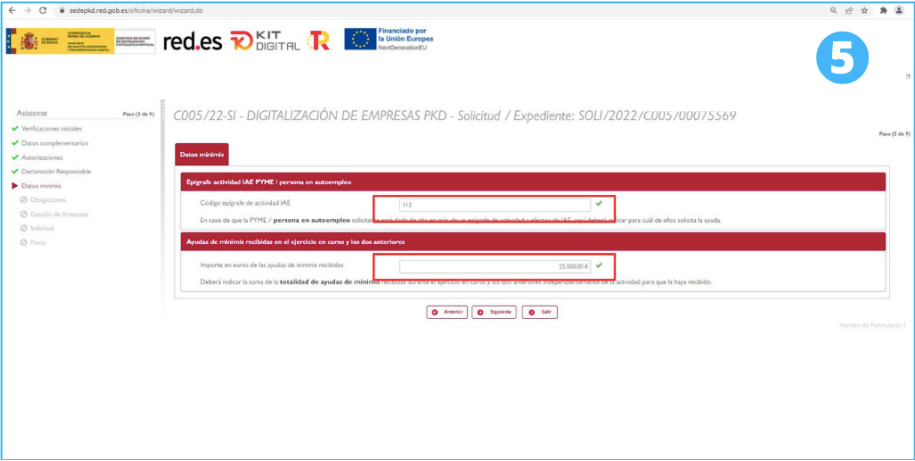Image resolution: width=915 pixels, height=461 pixels.
Task: Click the Siguiente button
Action: point(494,312)
